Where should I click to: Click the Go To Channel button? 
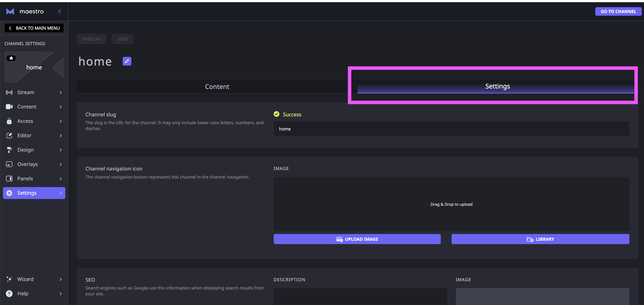coord(618,11)
